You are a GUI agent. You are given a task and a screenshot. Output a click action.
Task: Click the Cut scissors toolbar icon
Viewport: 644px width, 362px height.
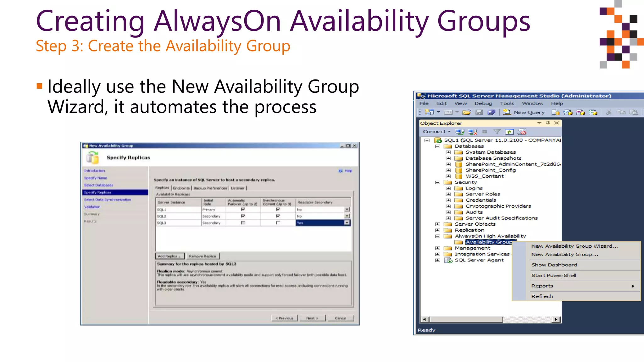609,112
